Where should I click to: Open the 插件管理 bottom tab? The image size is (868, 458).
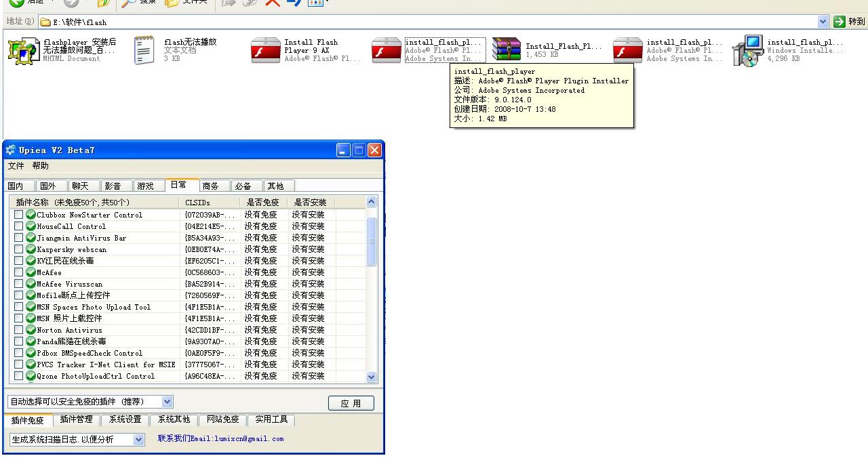pyautogui.click(x=77, y=420)
